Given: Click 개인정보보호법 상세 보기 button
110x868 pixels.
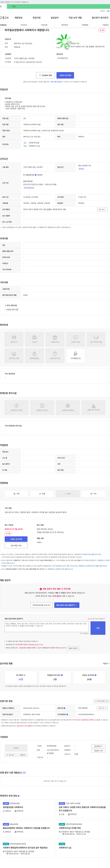Looking at the screenshot, I should (42, 605).
